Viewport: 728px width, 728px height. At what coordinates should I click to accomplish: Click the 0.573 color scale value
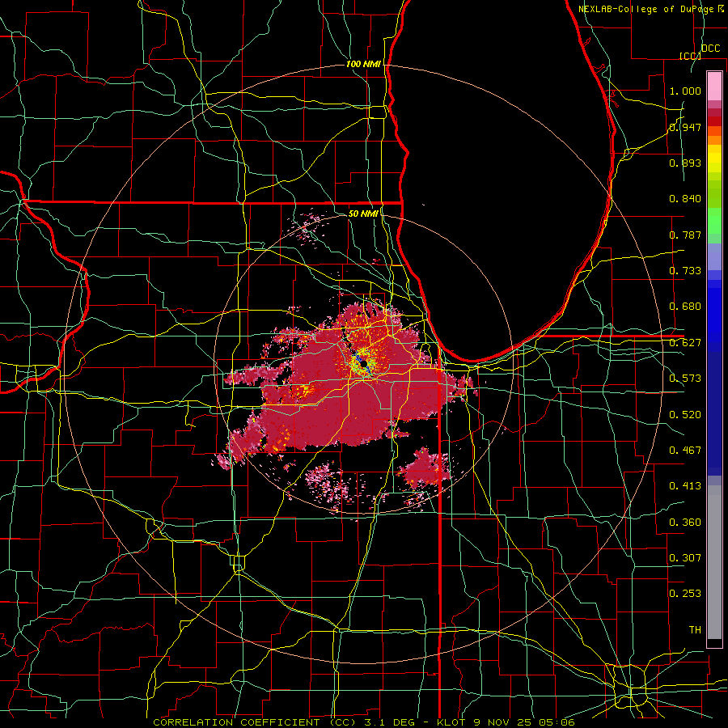[685, 379]
